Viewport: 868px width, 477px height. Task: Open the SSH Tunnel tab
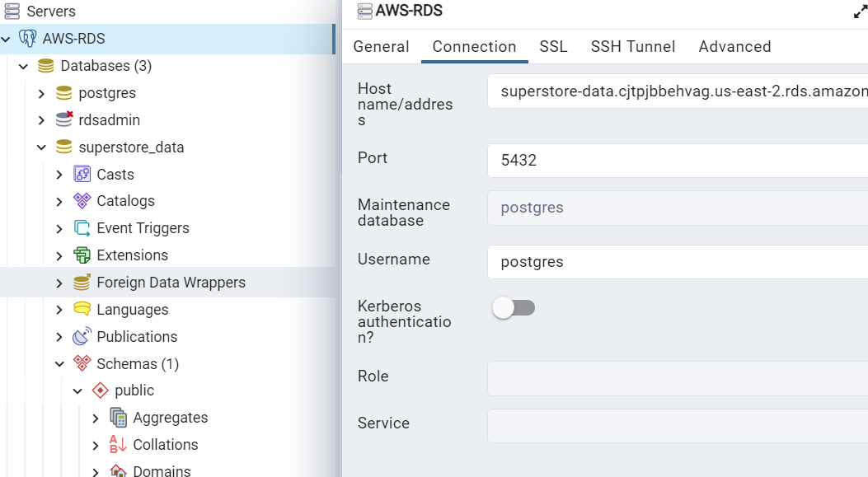coord(632,47)
